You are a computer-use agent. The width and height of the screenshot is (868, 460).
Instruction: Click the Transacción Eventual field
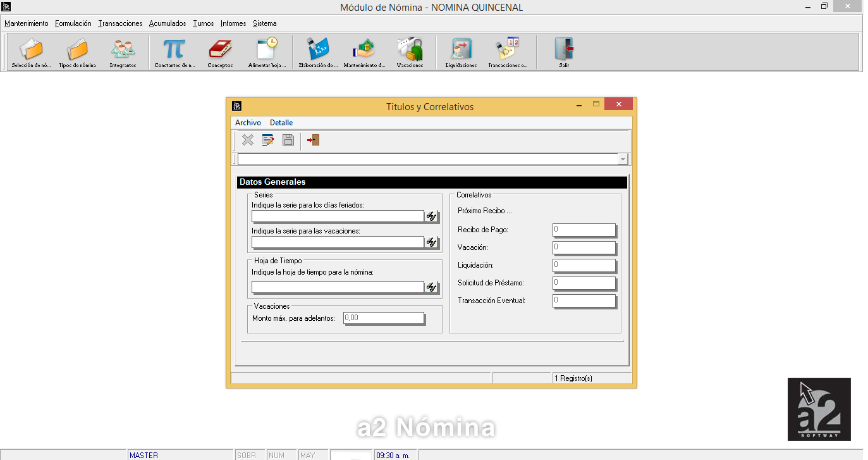(x=584, y=301)
